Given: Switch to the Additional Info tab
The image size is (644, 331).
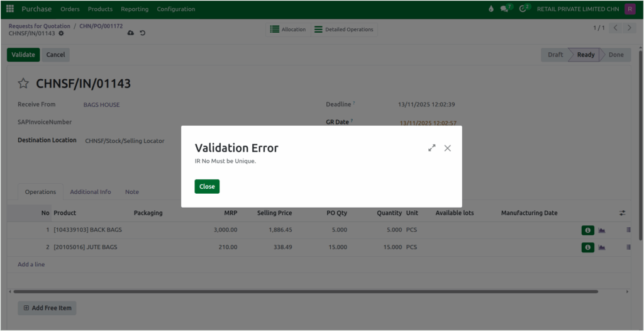Looking at the screenshot, I should tap(91, 192).
